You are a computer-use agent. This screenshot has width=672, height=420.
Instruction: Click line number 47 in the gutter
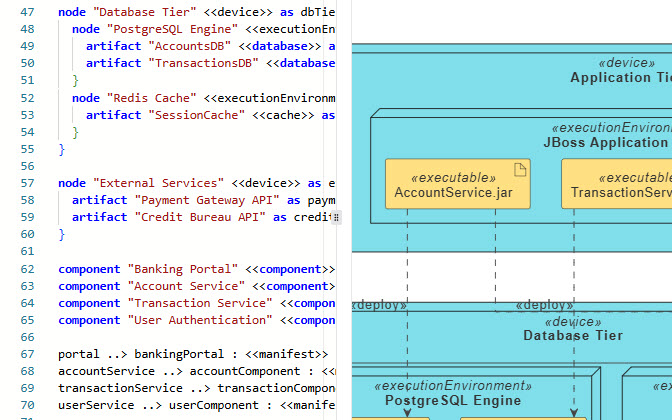point(27,12)
